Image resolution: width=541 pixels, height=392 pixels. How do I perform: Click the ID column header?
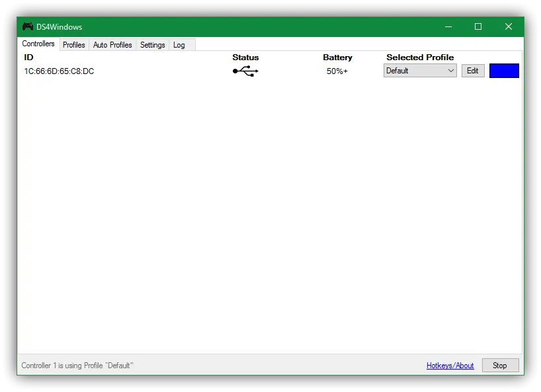28,58
